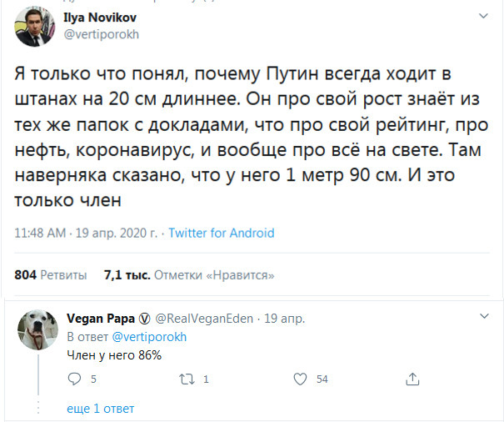Open Vegan Papa's dog avatar
Screen dimensions: 504x422
[x=37, y=331]
